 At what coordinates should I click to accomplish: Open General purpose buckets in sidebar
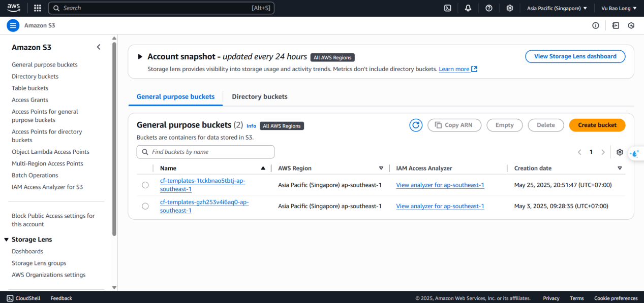[x=45, y=64]
